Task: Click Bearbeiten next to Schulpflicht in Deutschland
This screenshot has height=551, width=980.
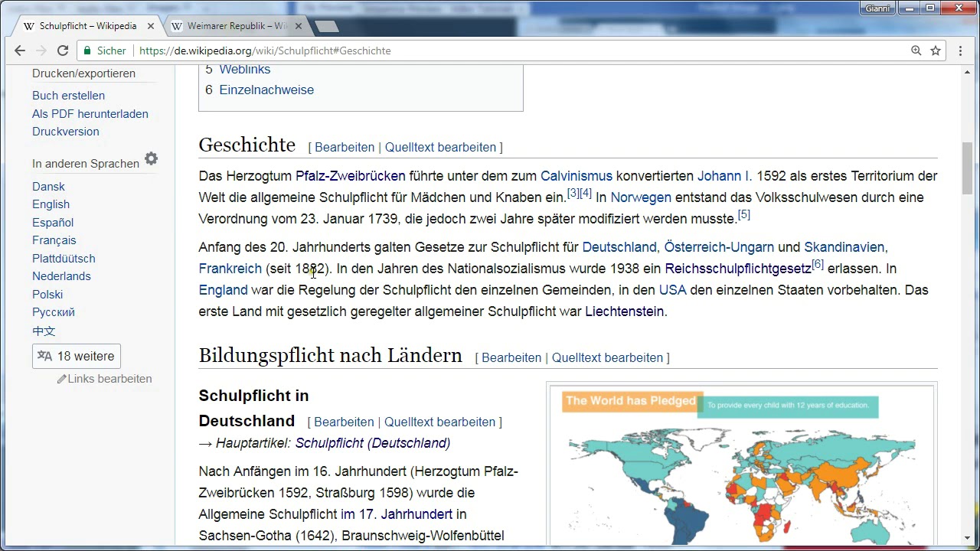Action: [344, 422]
